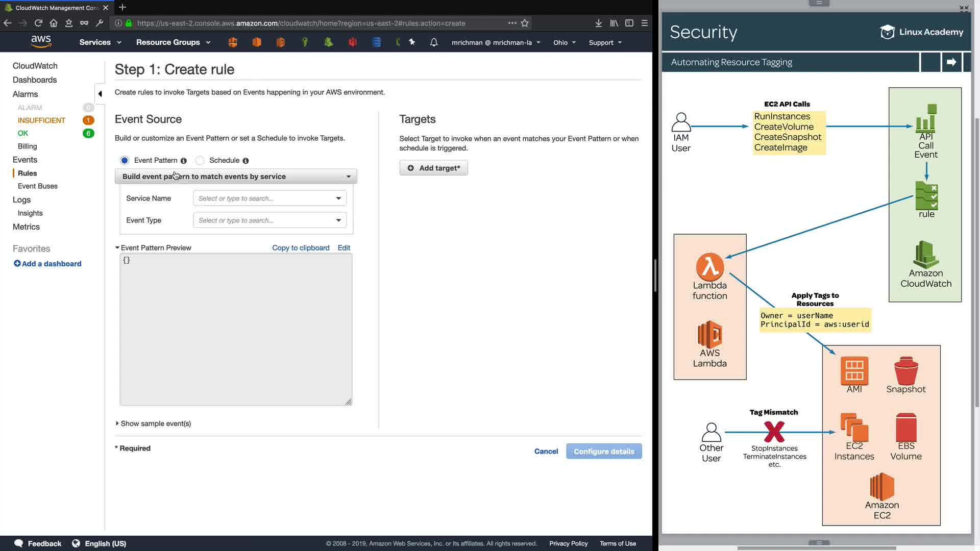Click the AWS logo home icon
Screen dimensions: 980x551
point(41,41)
